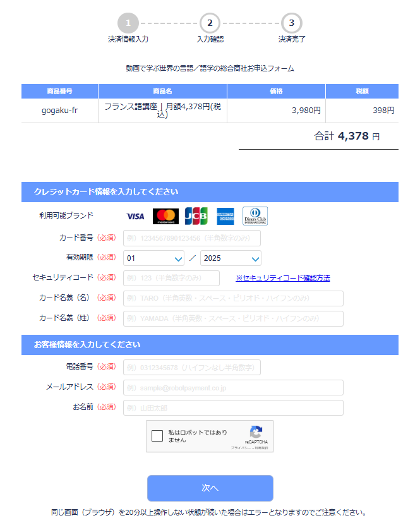Open セキュリティコード確認方法 link

(282, 278)
